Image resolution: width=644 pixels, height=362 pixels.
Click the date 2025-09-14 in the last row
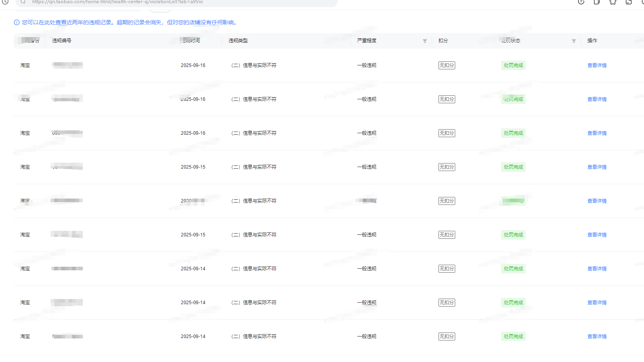[x=193, y=336]
